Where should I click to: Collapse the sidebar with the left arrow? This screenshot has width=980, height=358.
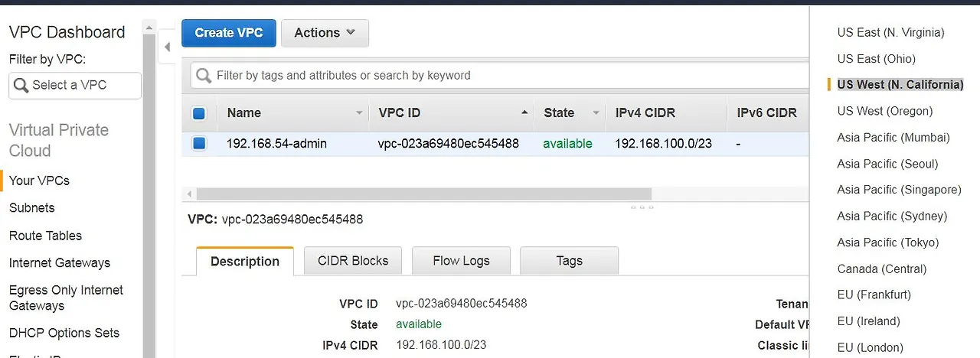pyautogui.click(x=167, y=47)
